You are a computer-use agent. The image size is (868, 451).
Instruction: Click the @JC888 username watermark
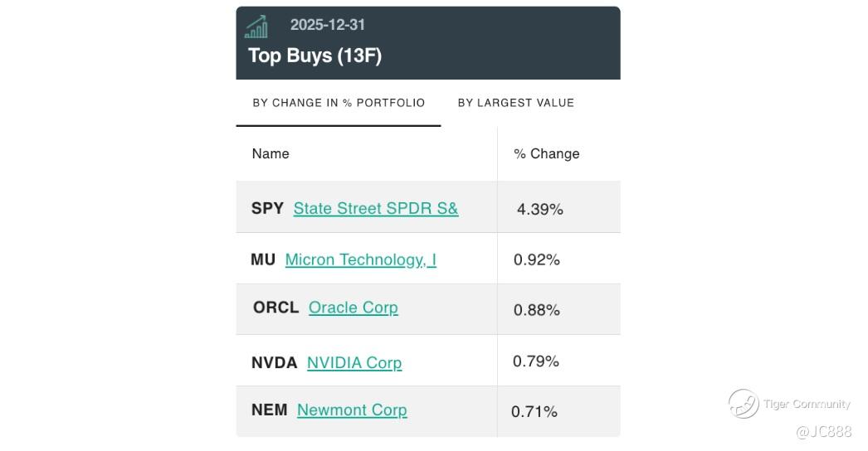click(823, 431)
